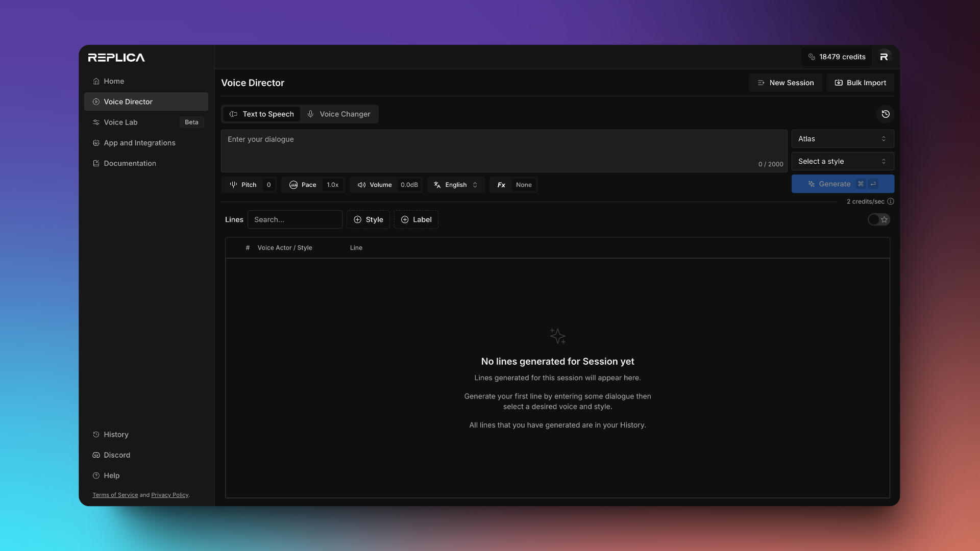Image resolution: width=980 pixels, height=551 pixels.
Task: Click the Add Style button
Action: point(368,219)
